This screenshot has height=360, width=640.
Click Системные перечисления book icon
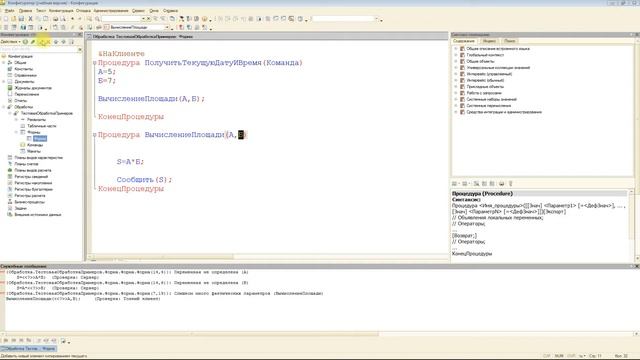click(x=462, y=106)
